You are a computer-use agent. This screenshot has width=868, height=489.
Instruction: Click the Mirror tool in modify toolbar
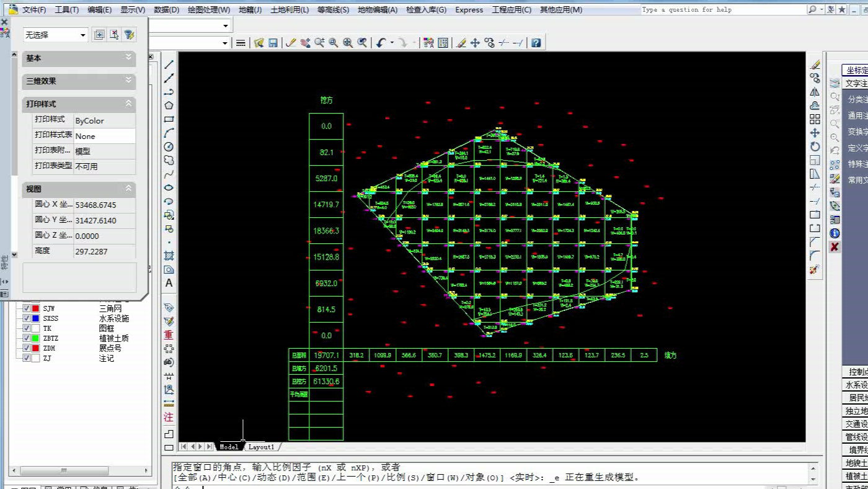815,92
